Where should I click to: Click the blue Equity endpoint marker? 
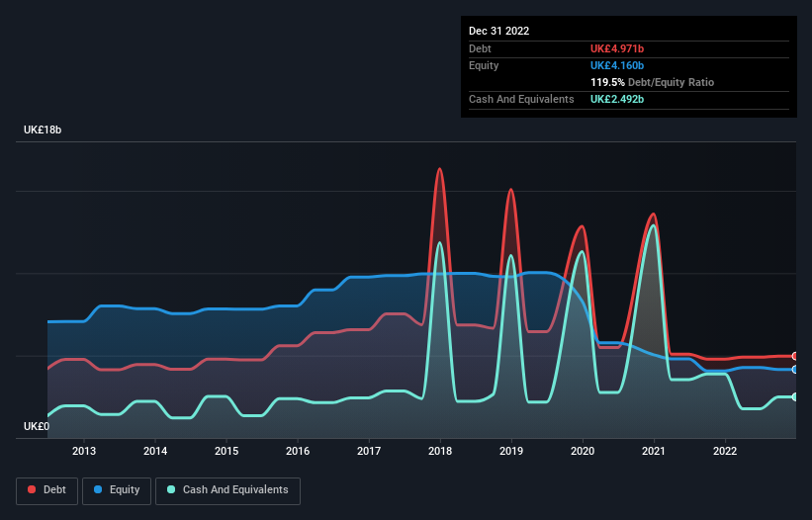pos(795,370)
